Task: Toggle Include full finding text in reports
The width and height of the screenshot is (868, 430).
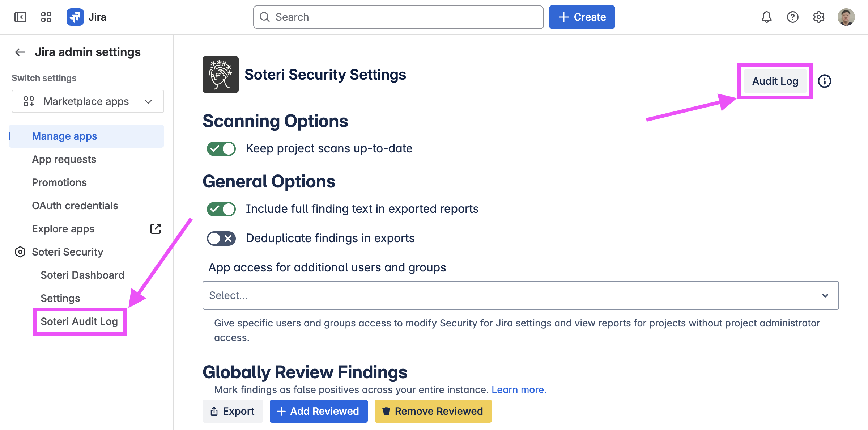Action: 221,209
